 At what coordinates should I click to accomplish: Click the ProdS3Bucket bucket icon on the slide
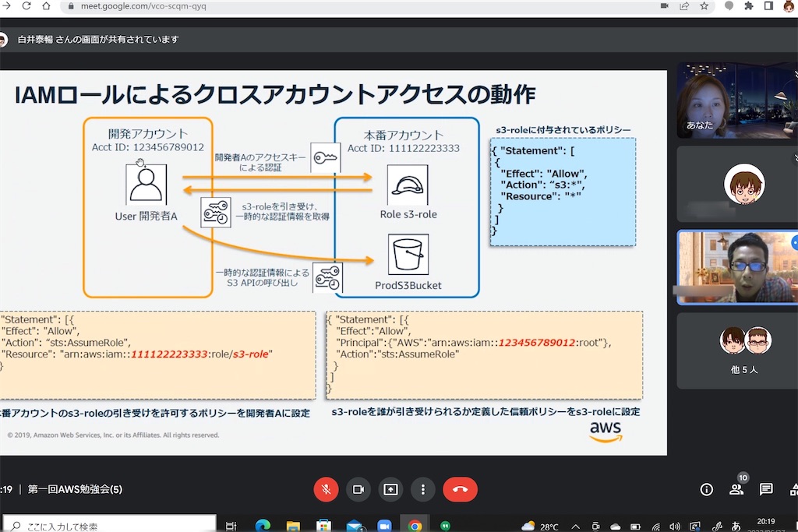408,254
